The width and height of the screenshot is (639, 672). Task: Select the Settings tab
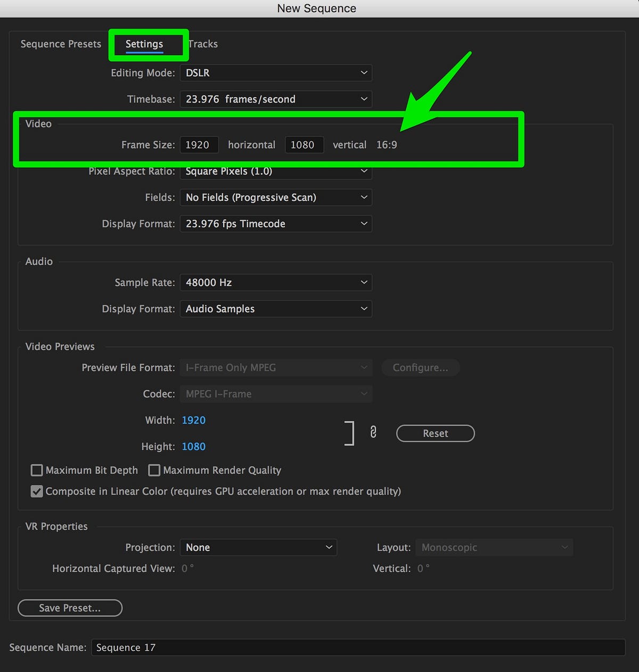(144, 44)
